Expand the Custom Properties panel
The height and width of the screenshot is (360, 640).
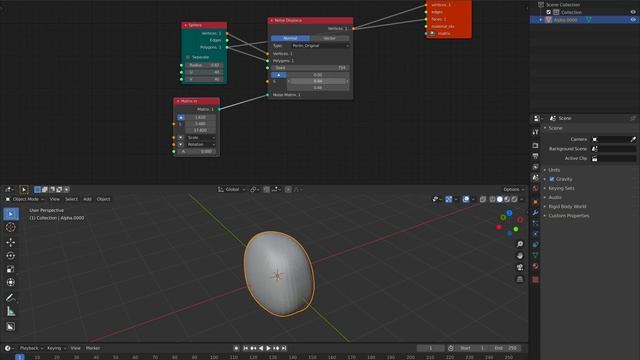pos(568,216)
